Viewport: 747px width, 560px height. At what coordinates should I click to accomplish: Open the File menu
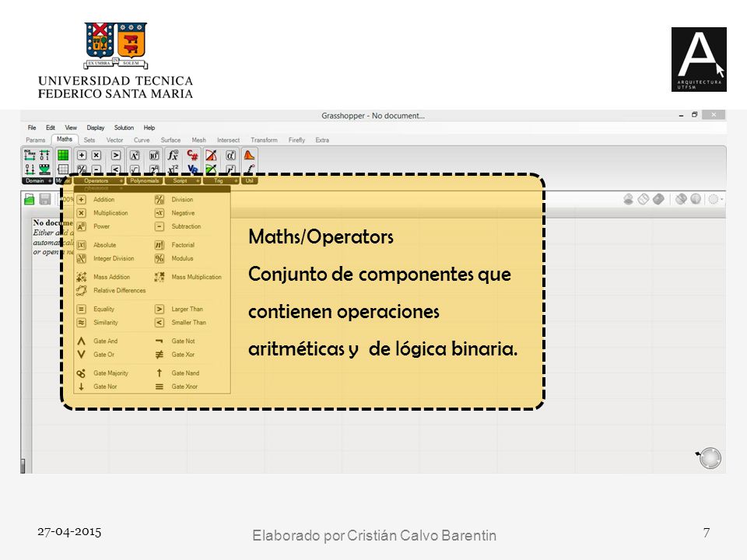point(32,128)
